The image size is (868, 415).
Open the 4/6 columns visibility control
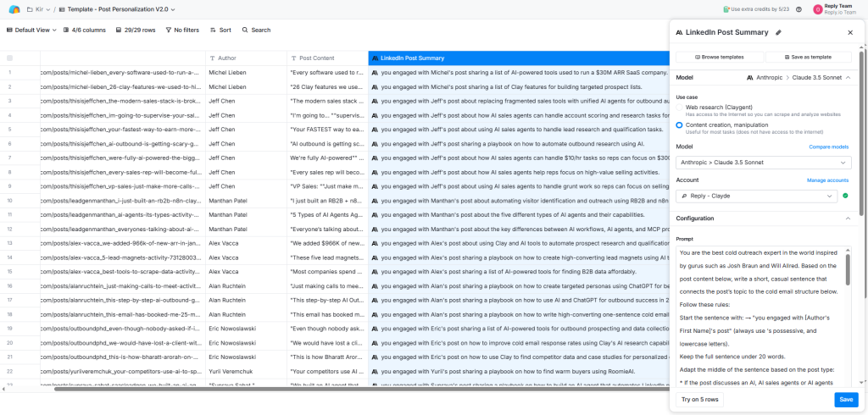click(x=85, y=30)
